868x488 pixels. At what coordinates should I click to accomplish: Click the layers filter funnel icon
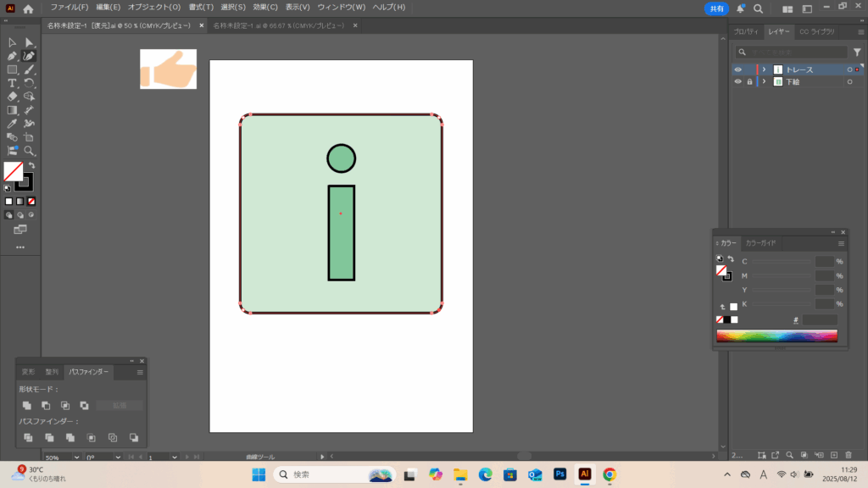(857, 53)
